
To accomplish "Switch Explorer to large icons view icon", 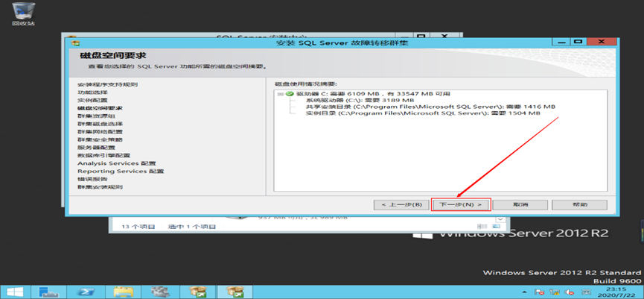I will pos(496,227).
